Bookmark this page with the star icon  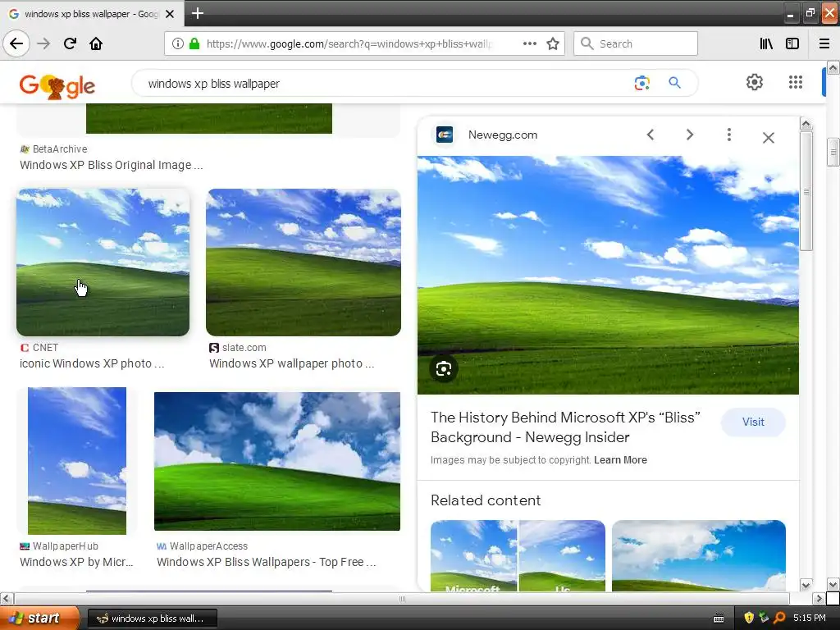click(x=553, y=44)
